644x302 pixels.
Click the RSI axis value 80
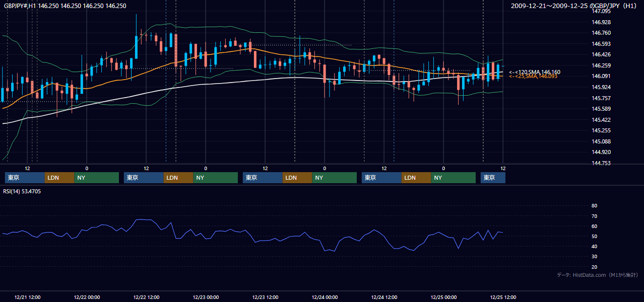click(594, 206)
